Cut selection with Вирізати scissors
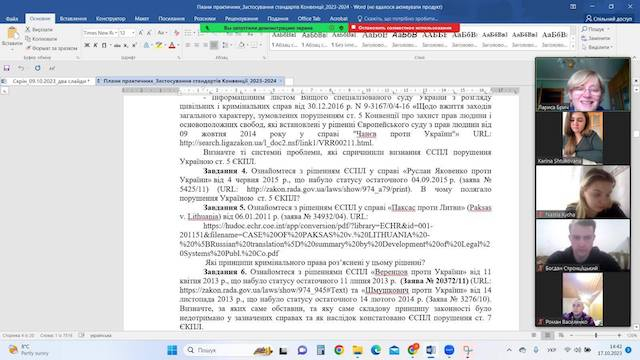Image resolution: width=640 pixels, height=360 pixels. pyautogui.click(x=39, y=29)
